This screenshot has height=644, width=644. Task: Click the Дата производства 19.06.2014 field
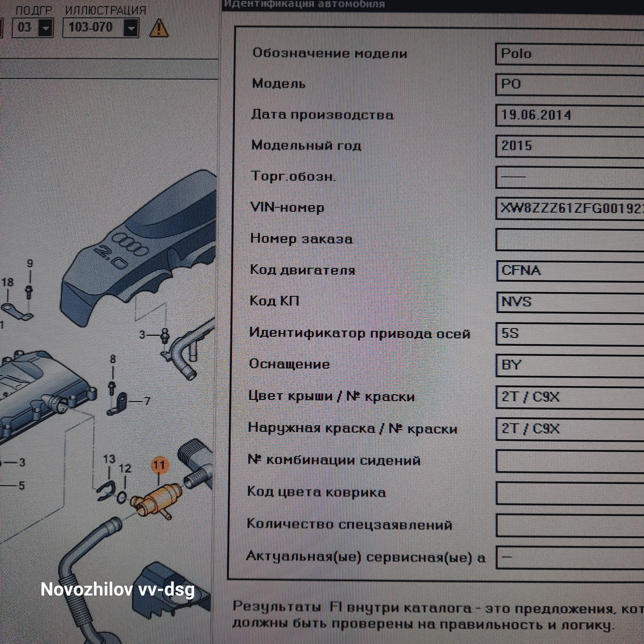click(x=570, y=115)
